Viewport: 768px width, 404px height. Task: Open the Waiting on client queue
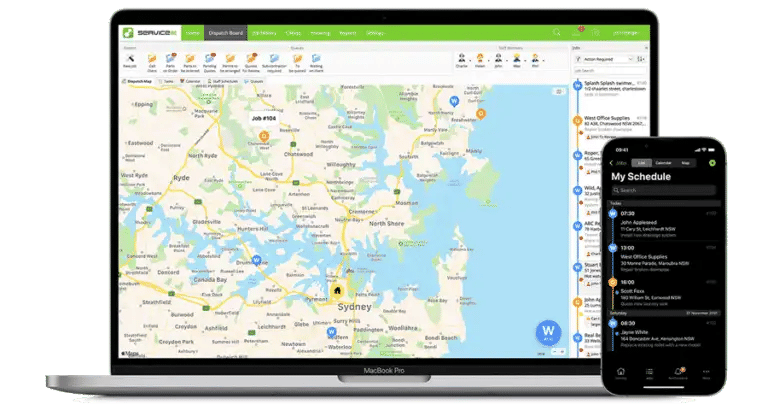(316, 63)
